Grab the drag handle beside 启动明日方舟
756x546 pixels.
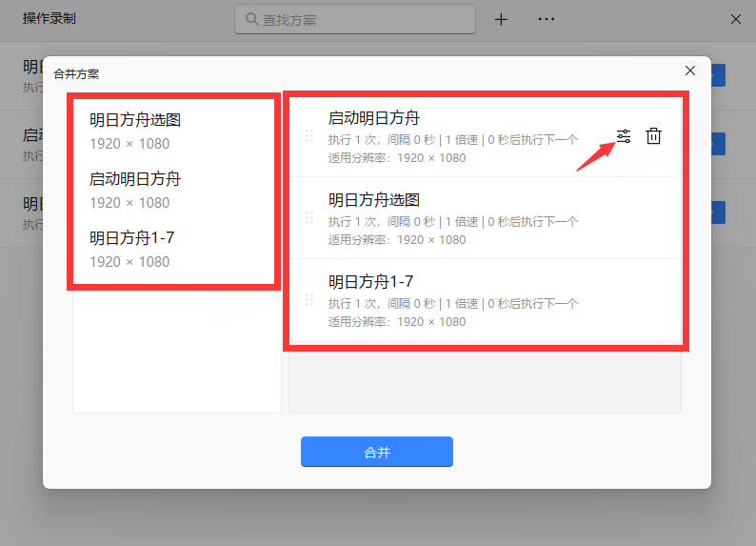[x=308, y=136]
